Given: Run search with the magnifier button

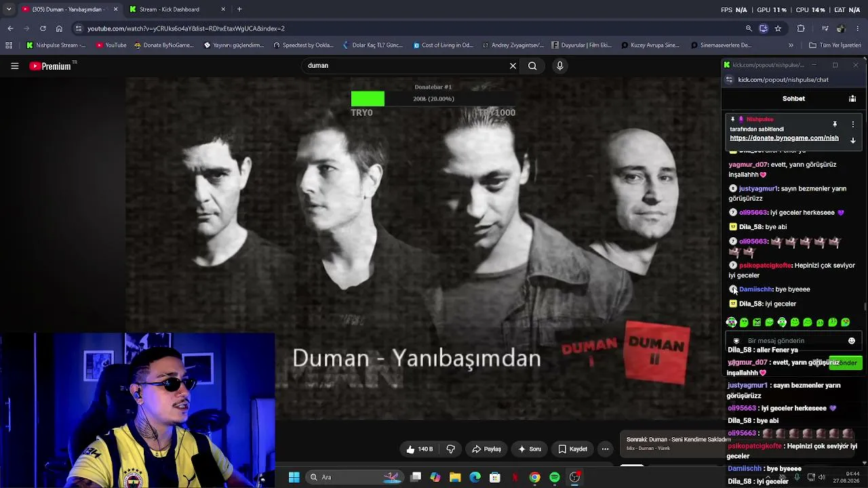Looking at the screenshot, I should [x=532, y=66].
